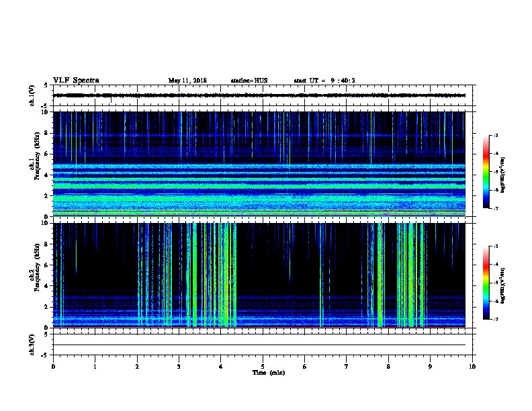The height and width of the screenshot is (411, 532).
Task: Click the "5" tick on the ch.1(V) axis
Action: [46, 85]
